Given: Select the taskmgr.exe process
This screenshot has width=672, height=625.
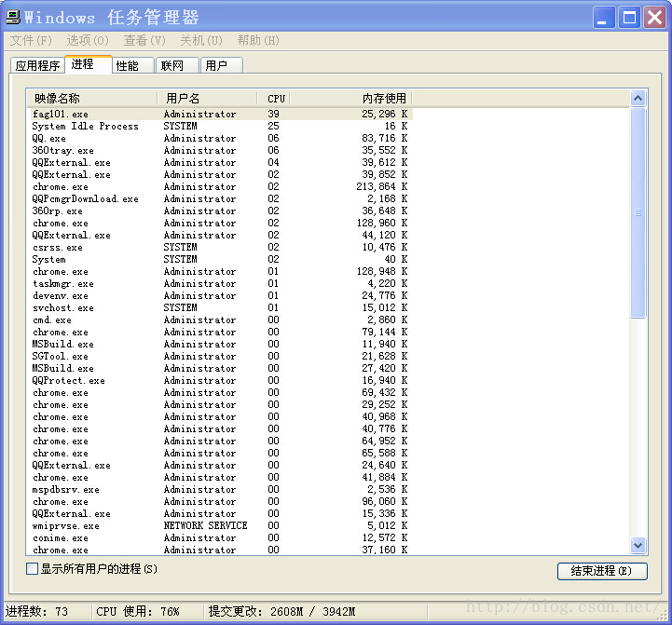Looking at the screenshot, I should [x=219, y=283].
